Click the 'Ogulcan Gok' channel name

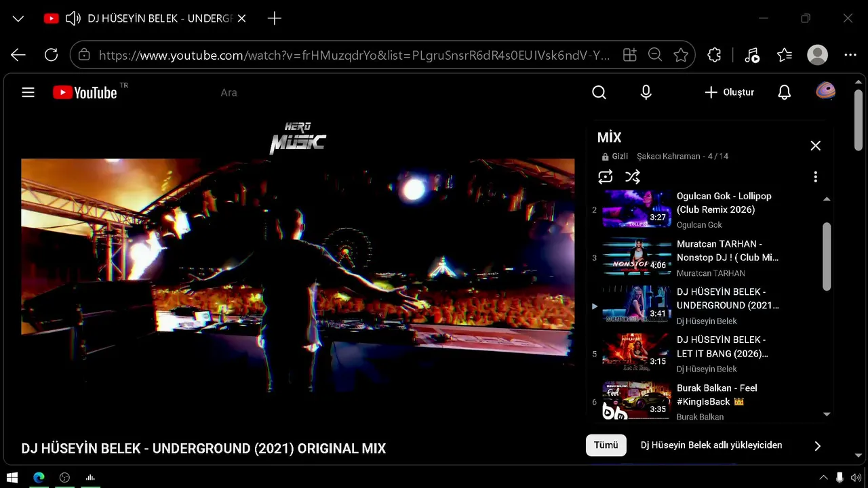click(699, 225)
